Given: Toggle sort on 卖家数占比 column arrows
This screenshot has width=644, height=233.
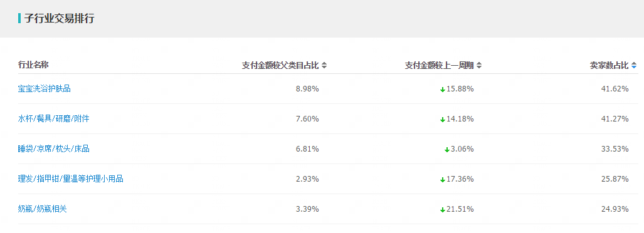Looking at the screenshot, I should coord(634,65).
